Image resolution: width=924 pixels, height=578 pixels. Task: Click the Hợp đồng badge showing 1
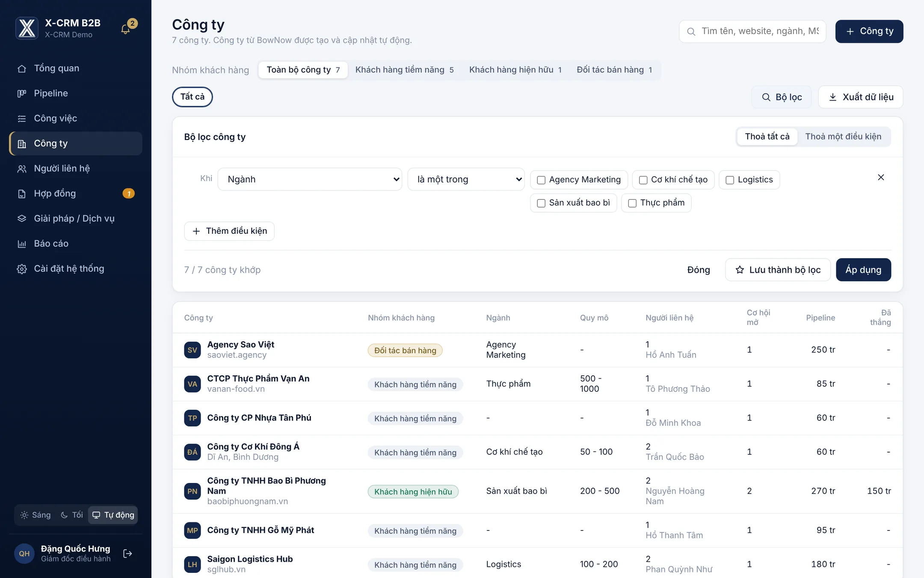tap(129, 194)
